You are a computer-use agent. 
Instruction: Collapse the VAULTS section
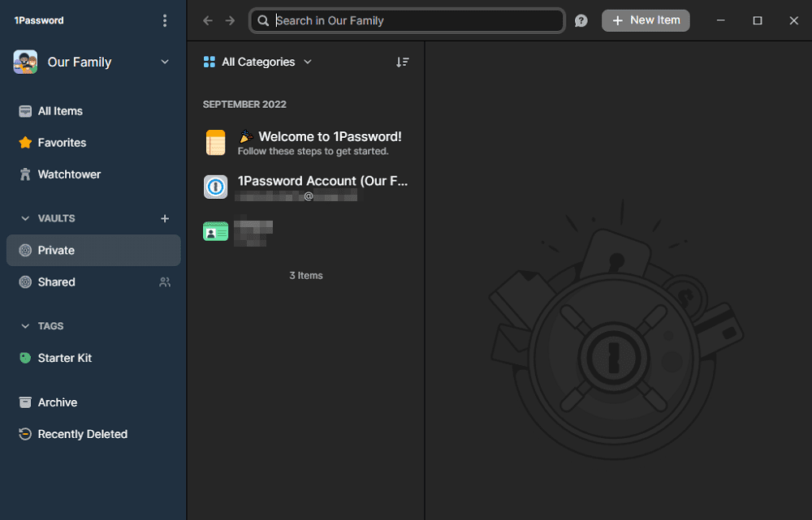pyautogui.click(x=25, y=218)
